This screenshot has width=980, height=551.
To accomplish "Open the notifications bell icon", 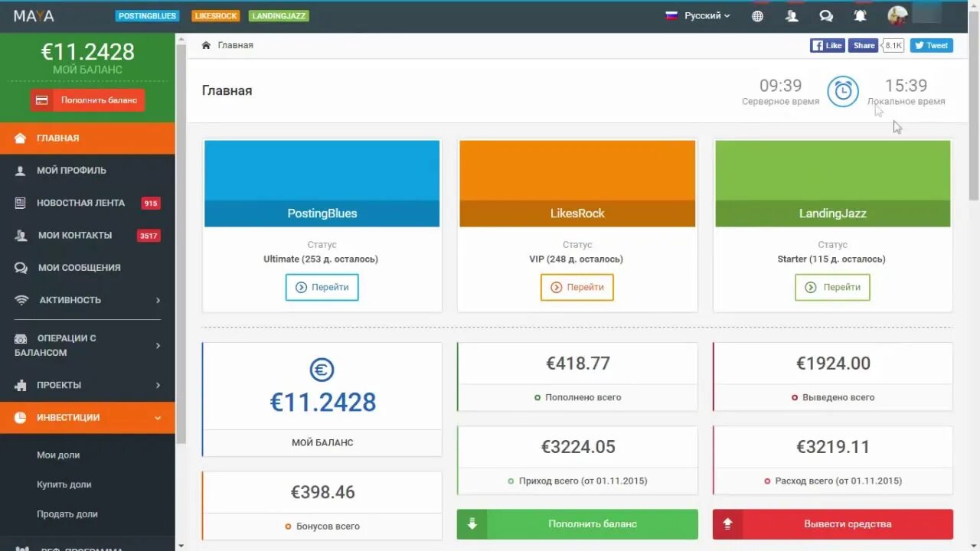I will pyautogui.click(x=860, y=16).
